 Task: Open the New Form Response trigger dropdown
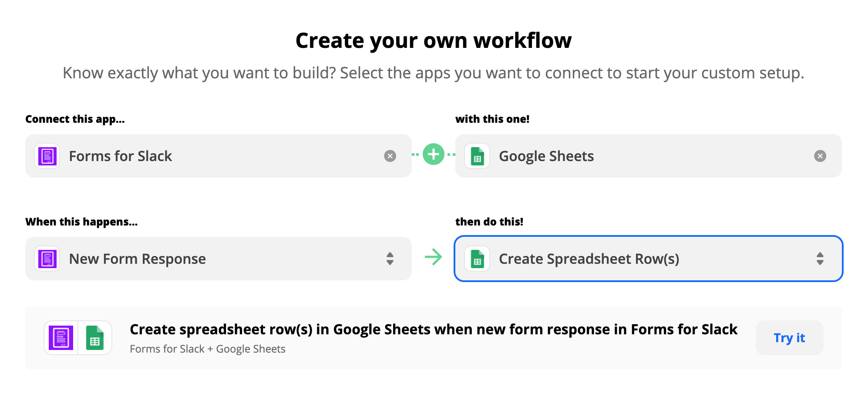click(218, 258)
